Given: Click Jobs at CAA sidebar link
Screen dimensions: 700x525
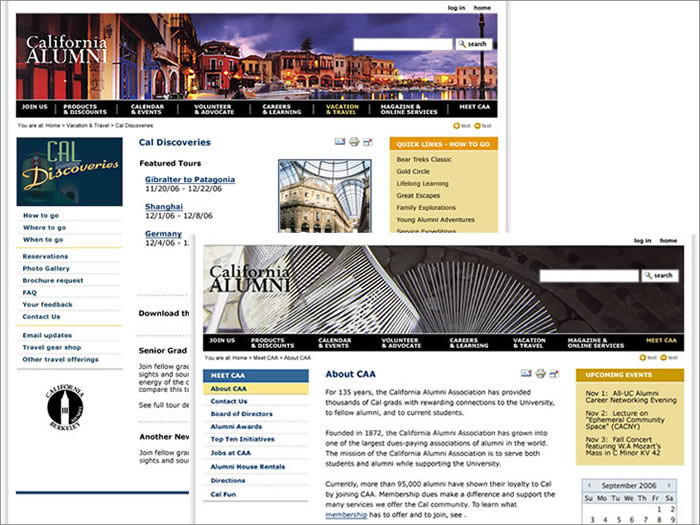Looking at the screenshot, I should 231,453.
